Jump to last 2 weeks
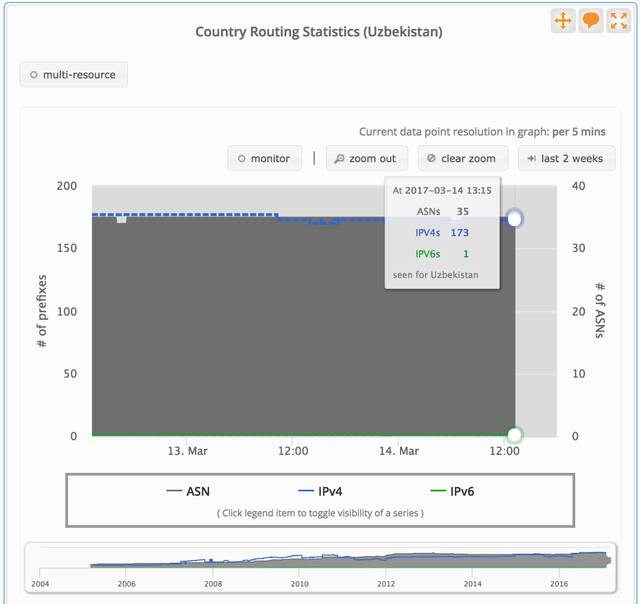 pos(567,158)
